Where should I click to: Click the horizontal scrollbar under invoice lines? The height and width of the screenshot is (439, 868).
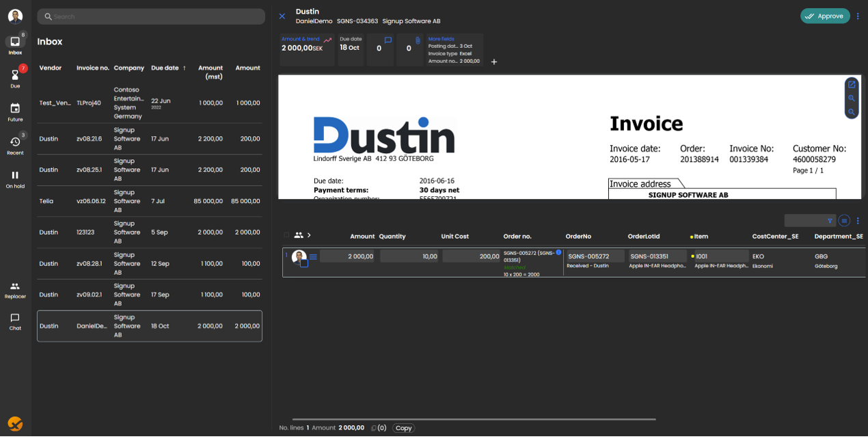(x=474, y=419)
